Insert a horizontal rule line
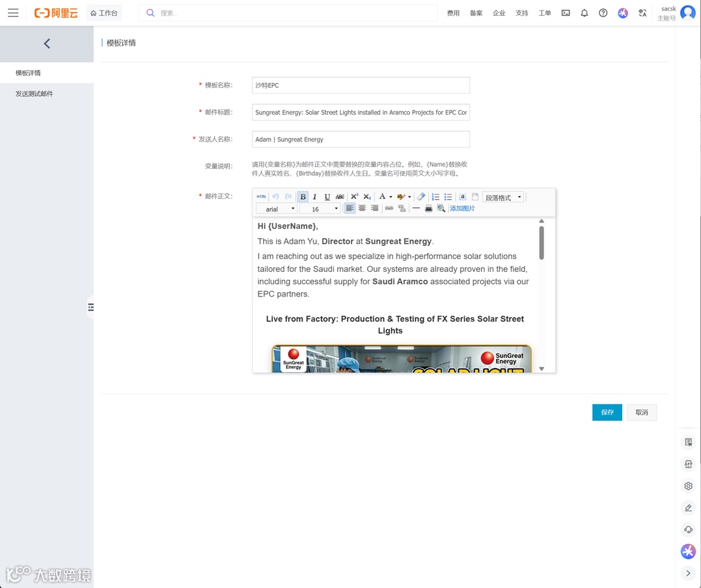The height and width of the screenshot is (588, 701). pyautogui.click(x=416, y=208)
